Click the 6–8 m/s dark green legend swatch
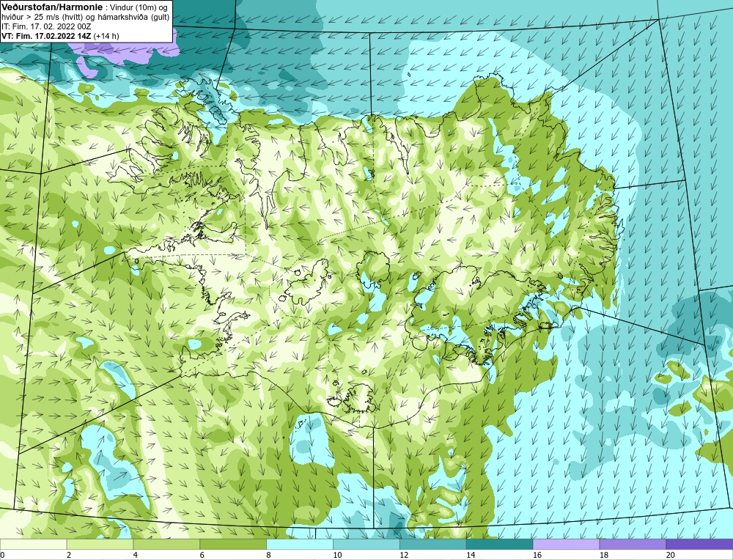The image size is (733, 560). point(233,544)
